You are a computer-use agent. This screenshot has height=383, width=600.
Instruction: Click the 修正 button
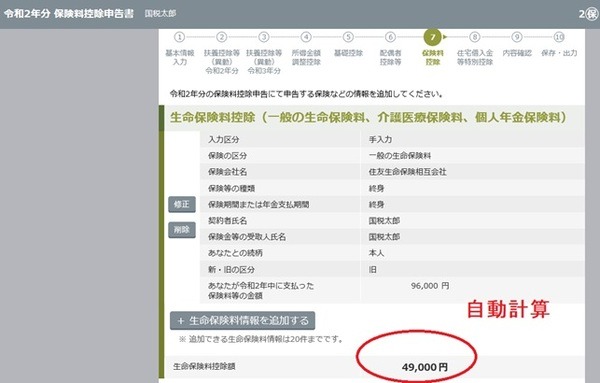[x=182, y=204]
